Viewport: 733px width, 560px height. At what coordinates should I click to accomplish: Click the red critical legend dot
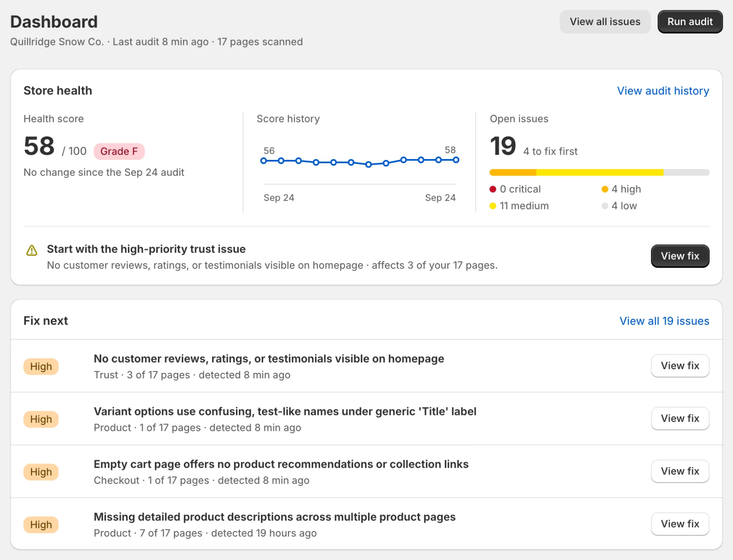pos(493,189)
